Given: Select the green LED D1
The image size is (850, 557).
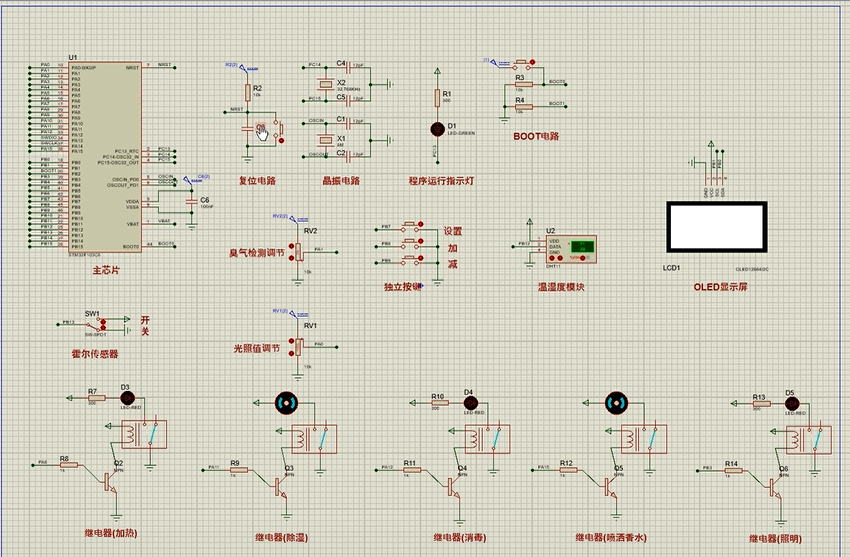Looking at the screenshot, I should tap(436, 129).
